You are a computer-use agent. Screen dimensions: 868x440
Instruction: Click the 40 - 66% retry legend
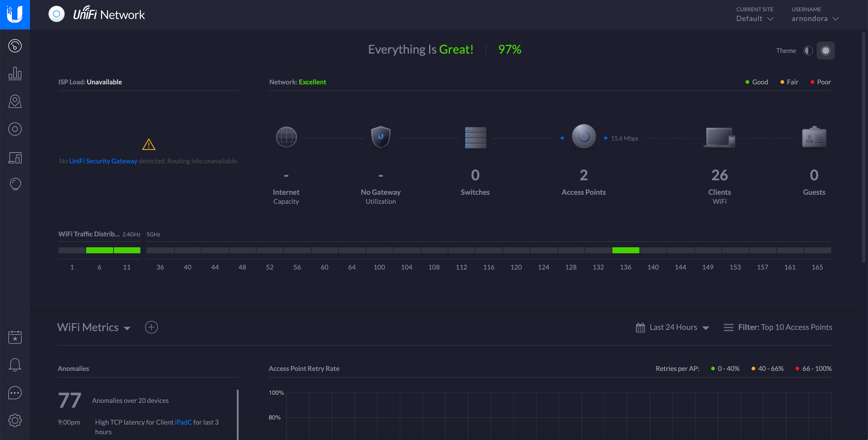[x=767, y=368]
